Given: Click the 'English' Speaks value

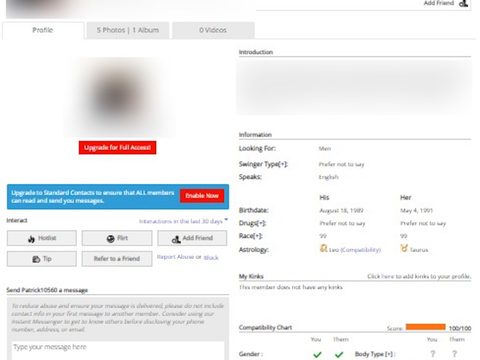Looking at the screenshot, I should tap(328, 177).
